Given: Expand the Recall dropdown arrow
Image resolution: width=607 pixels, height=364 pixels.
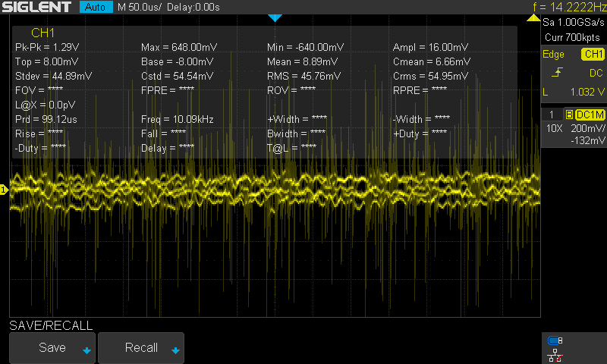Looking at the screenshot, I should point(175,350).
